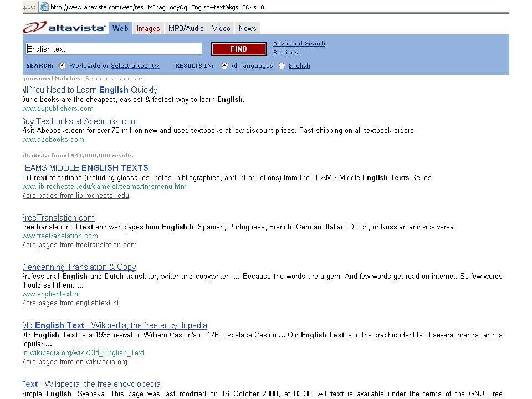Open Buy Textbooks at Abebooks.com result
This screenshot has width=532, height=399.
(80, 121)
